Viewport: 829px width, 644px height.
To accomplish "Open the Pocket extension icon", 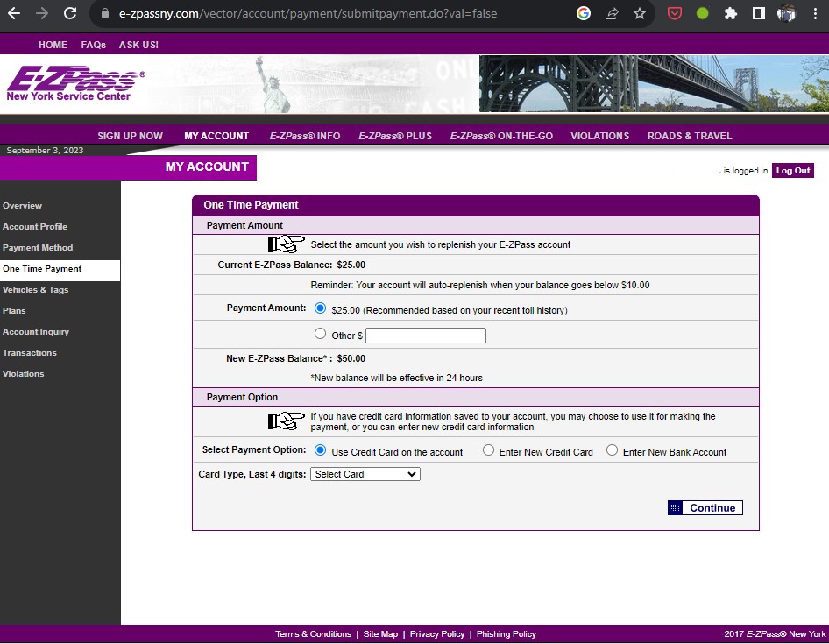I will coord(674,13).
